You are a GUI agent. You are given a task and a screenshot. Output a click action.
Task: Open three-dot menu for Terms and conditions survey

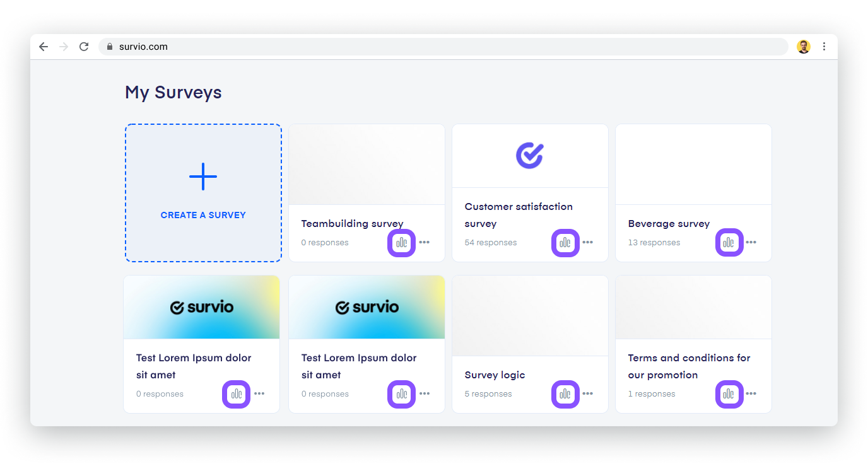(x=751, y=393)
